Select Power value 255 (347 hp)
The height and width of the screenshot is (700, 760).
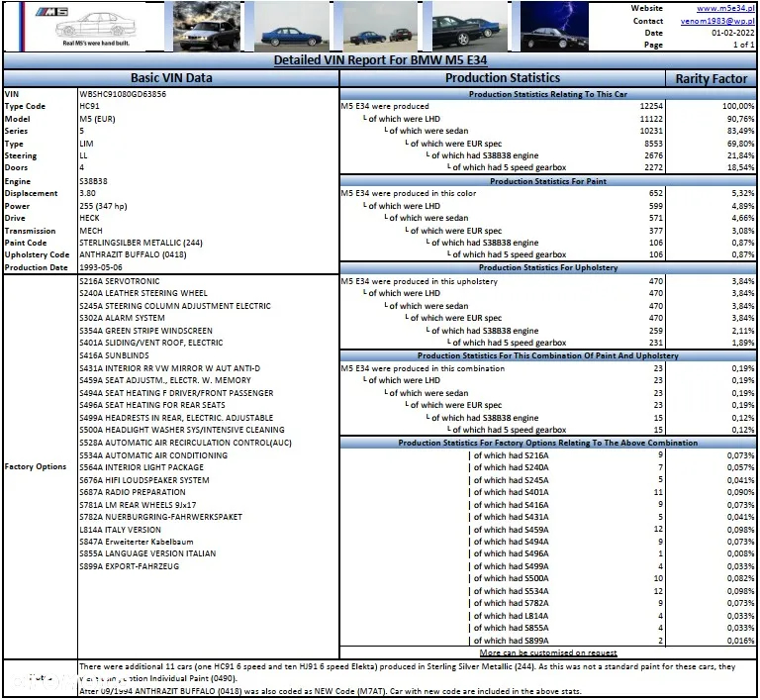(x=103, y=206)
